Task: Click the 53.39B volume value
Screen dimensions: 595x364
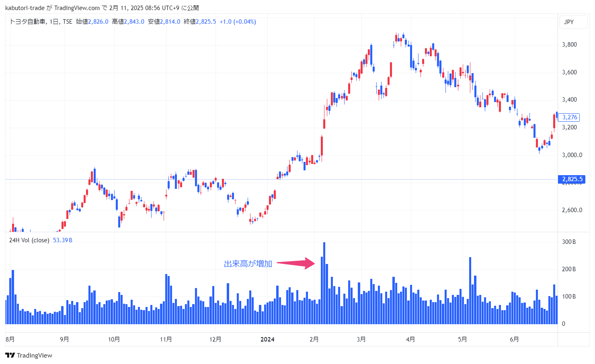Action: click(x=63, y=240)
